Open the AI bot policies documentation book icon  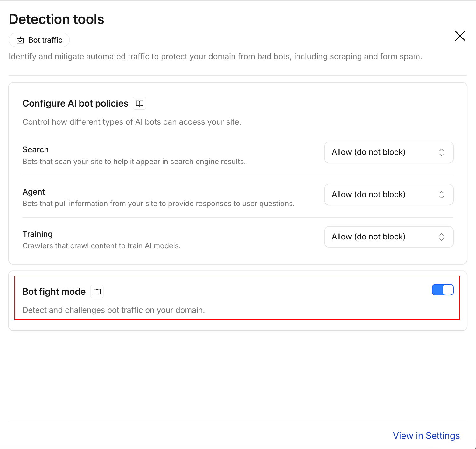[139, 103]
